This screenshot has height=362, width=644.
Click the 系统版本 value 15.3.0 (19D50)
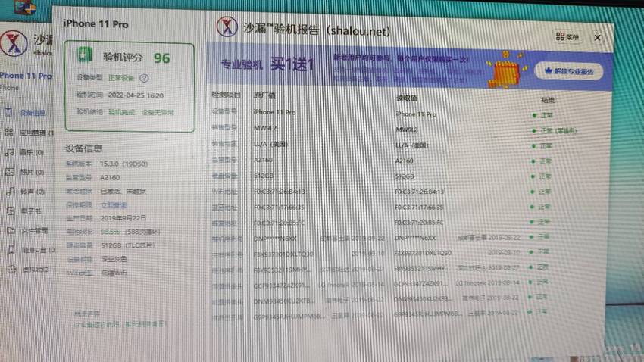[124, 164]
